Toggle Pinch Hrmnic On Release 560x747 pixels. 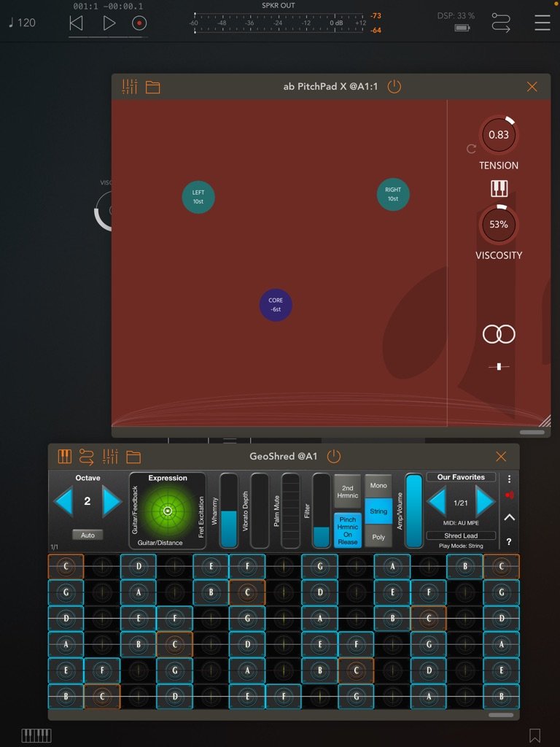(x=348, y=530)
